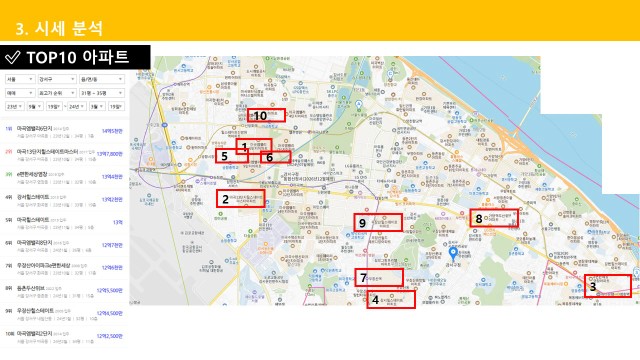640x360 pixels.
Task: Click the TOP10 아파트 heading
Action: click(78, 58)
